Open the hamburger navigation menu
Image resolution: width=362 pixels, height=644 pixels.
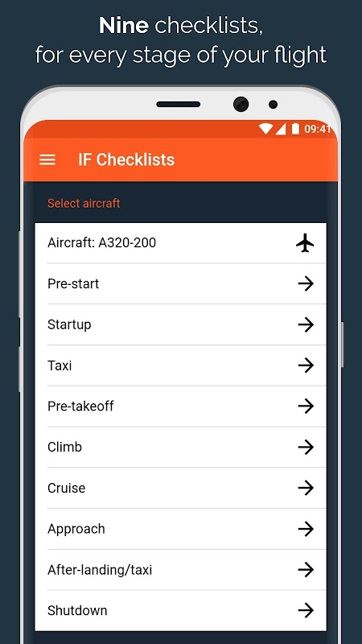(47, 159)
